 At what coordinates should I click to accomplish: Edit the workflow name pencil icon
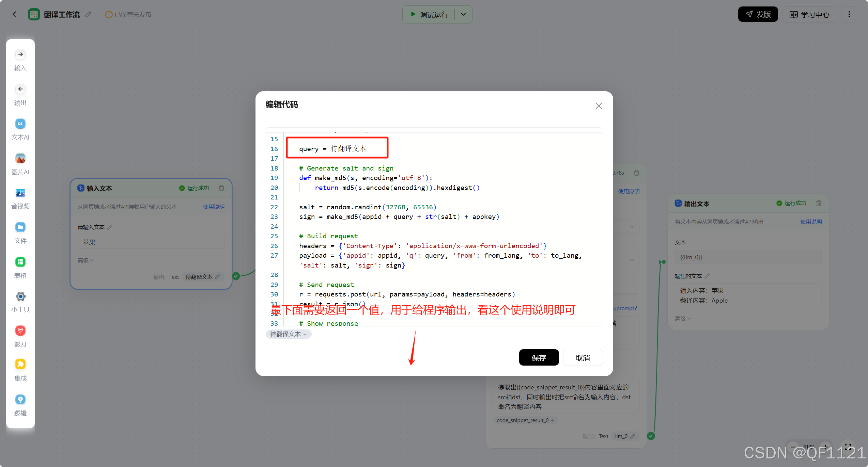(x=88, y=14)
